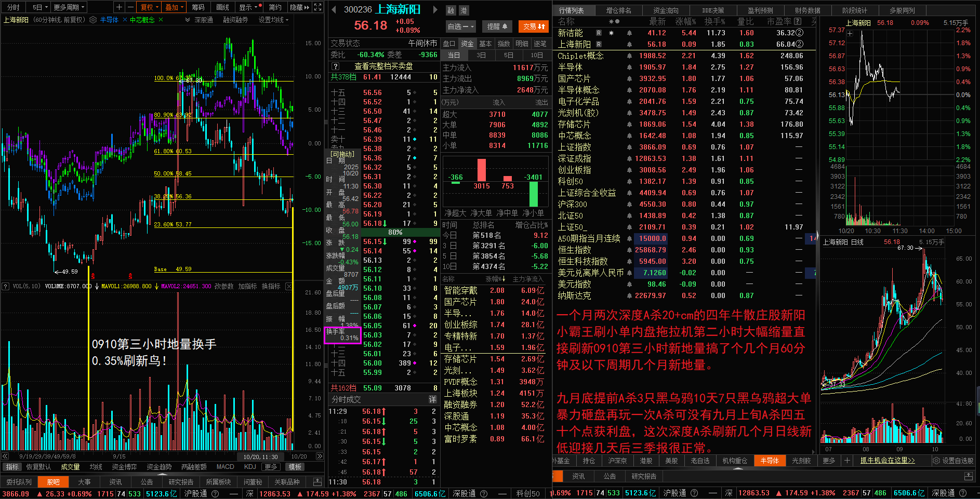Click 查看完整档买卖盘

[383, 66]
